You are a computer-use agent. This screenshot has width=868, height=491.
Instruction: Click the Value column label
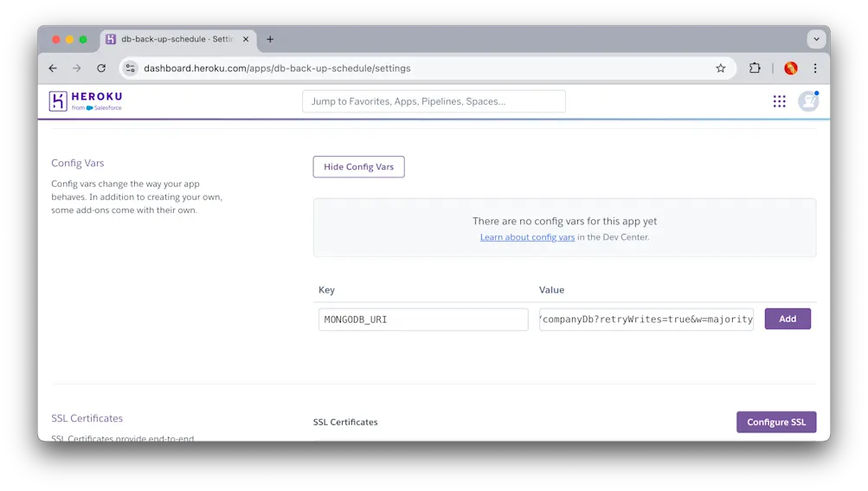551,290
